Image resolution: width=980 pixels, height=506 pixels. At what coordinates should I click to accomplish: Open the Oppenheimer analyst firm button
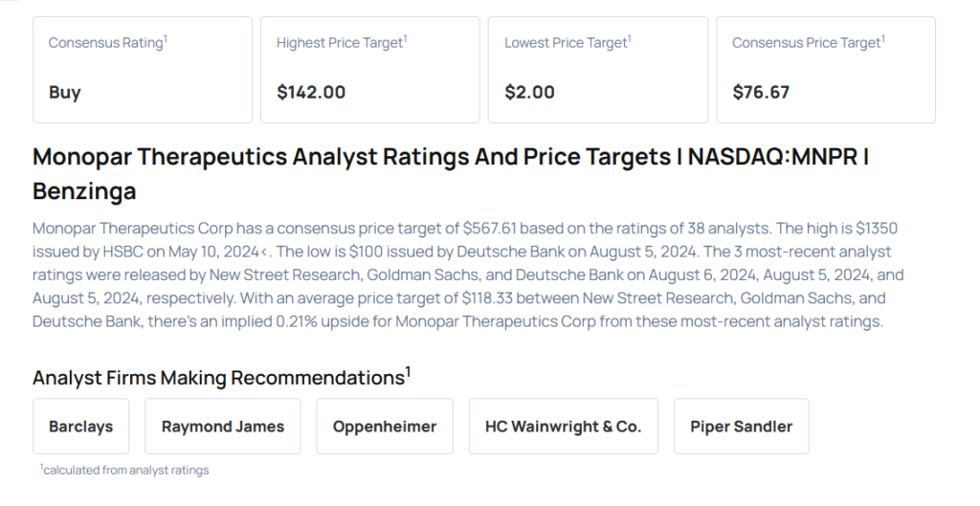tap(384, 427)
